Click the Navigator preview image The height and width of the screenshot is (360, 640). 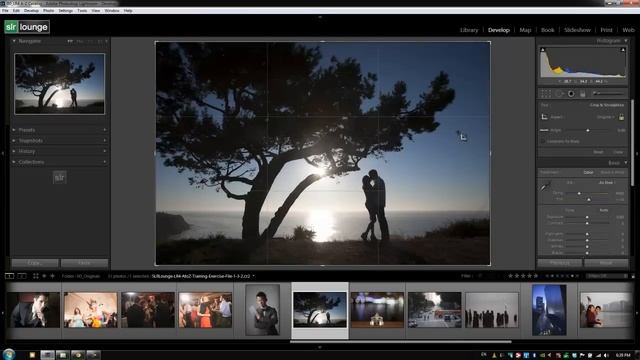(60, 84)
